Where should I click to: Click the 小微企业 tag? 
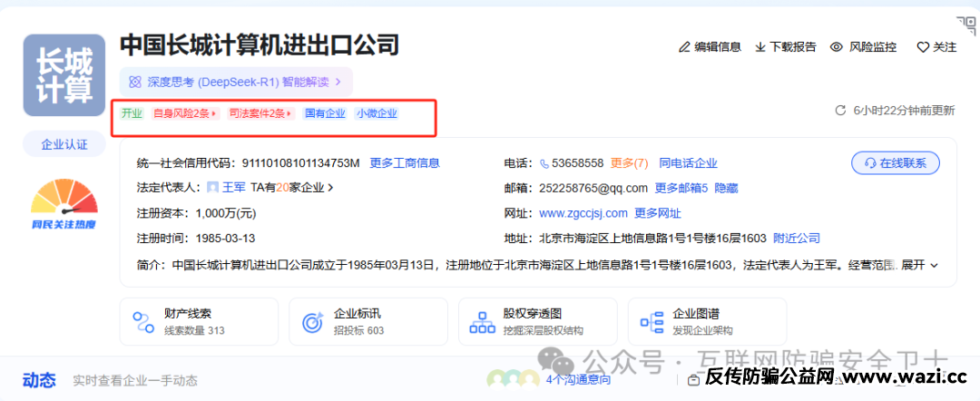click(x=377, y=113)
